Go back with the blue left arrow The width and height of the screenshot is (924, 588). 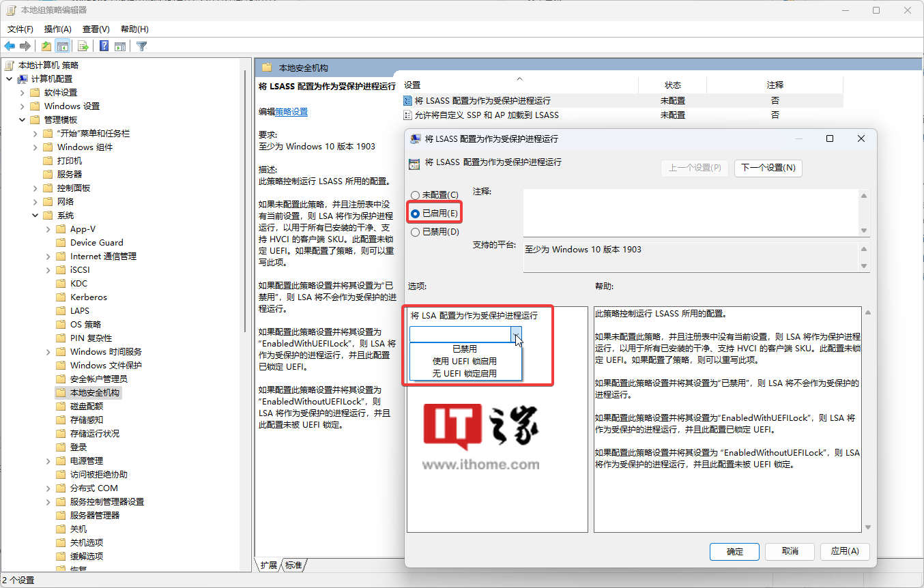pyautogui.click(x=10, y=46)
